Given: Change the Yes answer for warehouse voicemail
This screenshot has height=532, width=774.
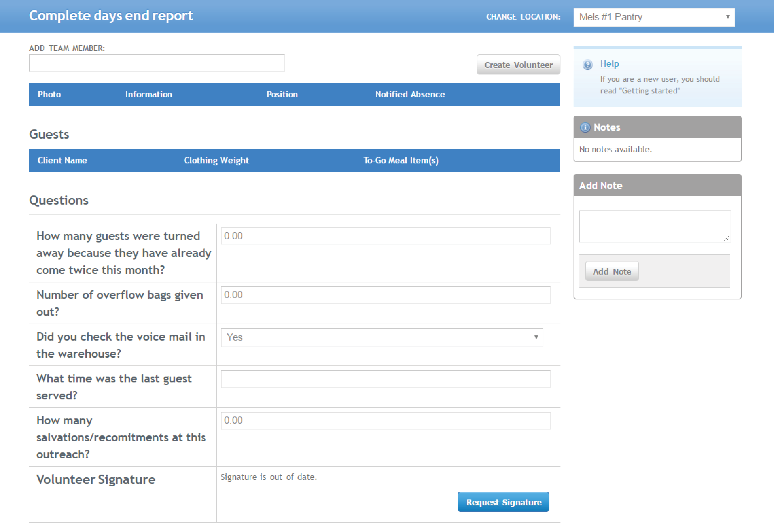Looking at the screenshot, I should [x=382, y=338].
